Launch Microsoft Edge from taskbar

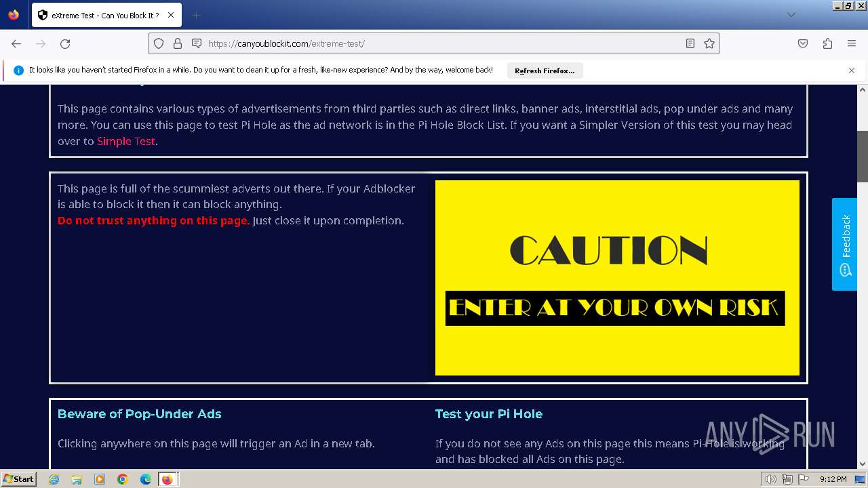coord(145,479)
